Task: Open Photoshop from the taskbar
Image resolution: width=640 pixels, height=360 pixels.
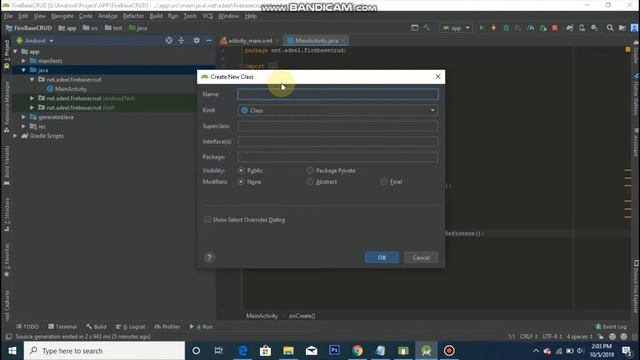Action: (334, 351)
